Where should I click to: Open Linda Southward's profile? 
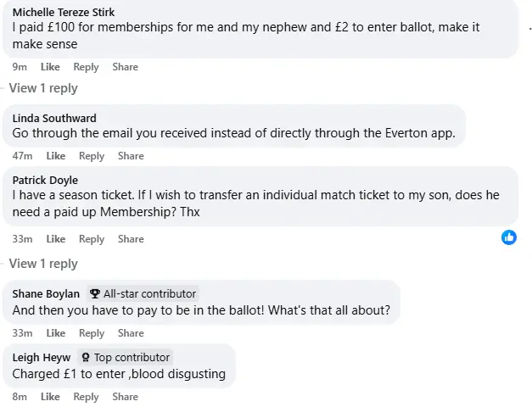tap(54, 118)
